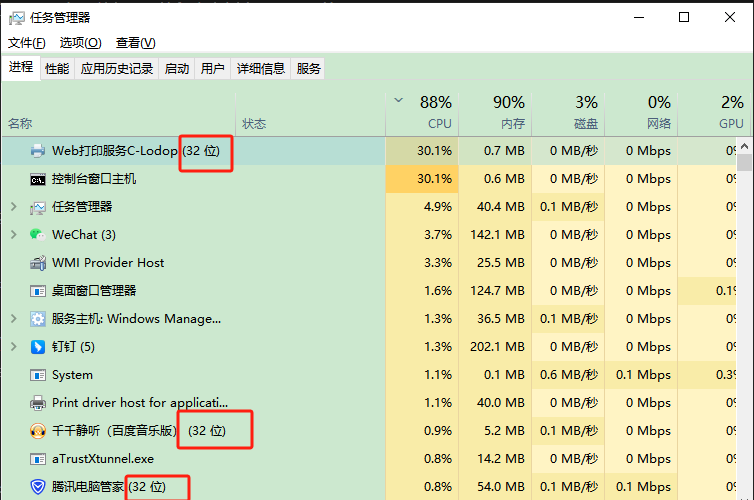The height and width of the screenshot is (500, 754).
Task: Click the 任务管理器 window title text
Action: [60, 18]
